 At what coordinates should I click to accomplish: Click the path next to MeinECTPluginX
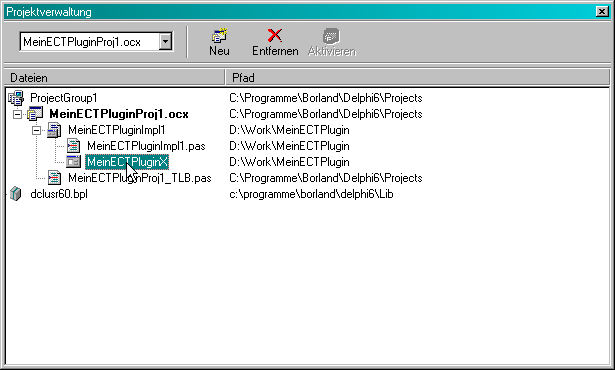(x=289, y=162)
